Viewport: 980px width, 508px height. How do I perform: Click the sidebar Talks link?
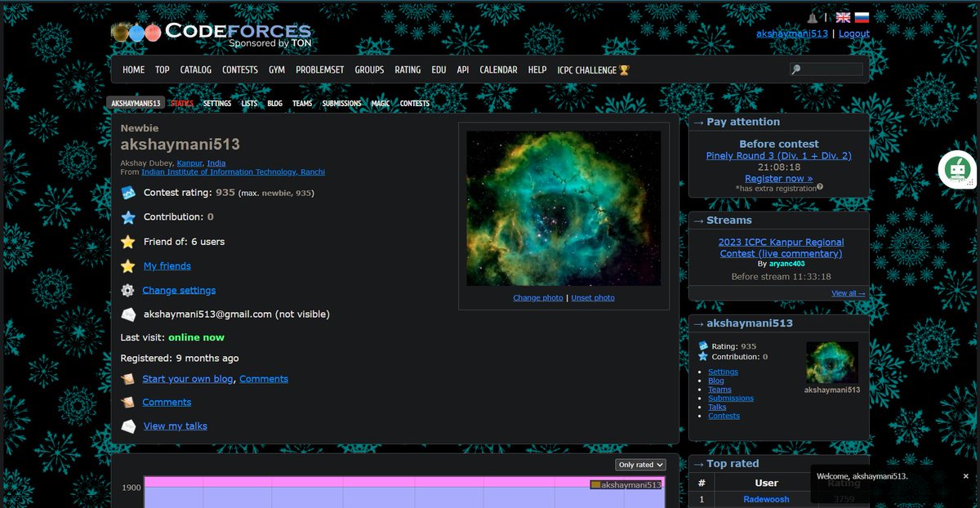pyautogui.click(x=717, y=407)
